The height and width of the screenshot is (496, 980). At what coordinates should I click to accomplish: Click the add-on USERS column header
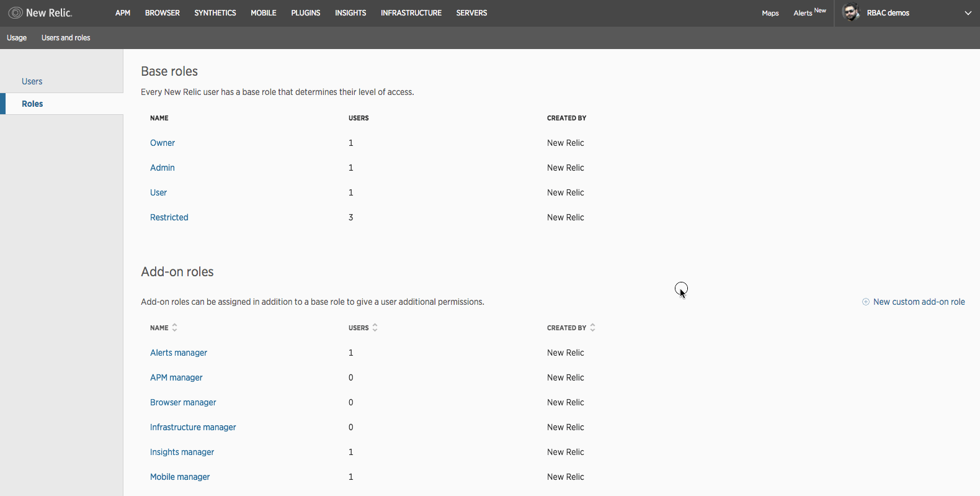pyautogui.click(x=359, y=328)
